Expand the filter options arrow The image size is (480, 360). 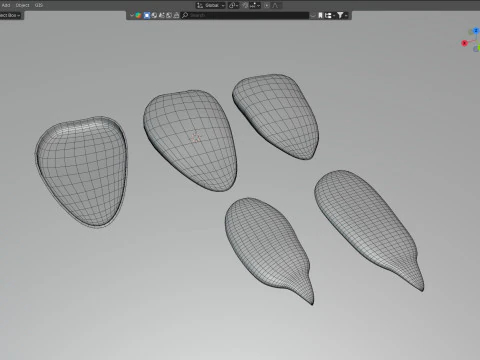pos(346,15)
